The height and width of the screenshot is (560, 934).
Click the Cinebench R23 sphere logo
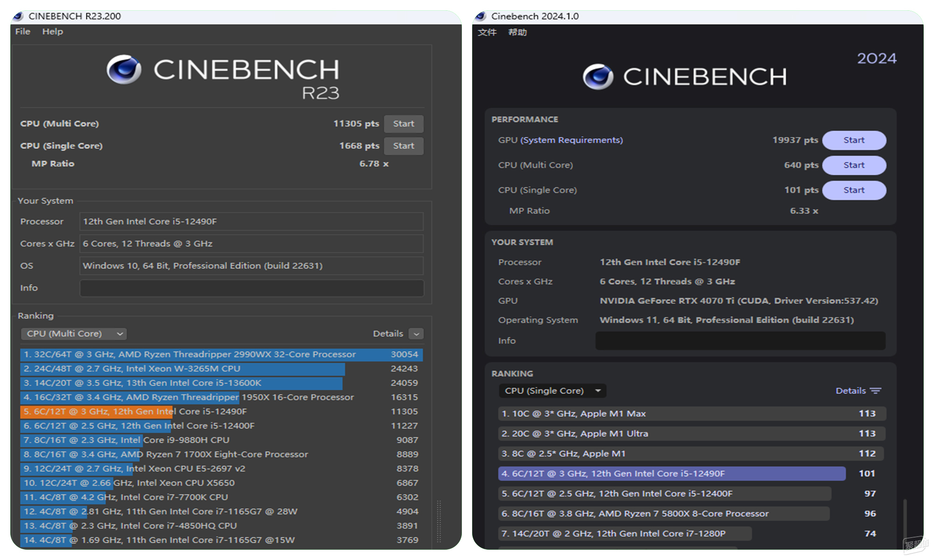pyautogui.click(x=124, y=70)
